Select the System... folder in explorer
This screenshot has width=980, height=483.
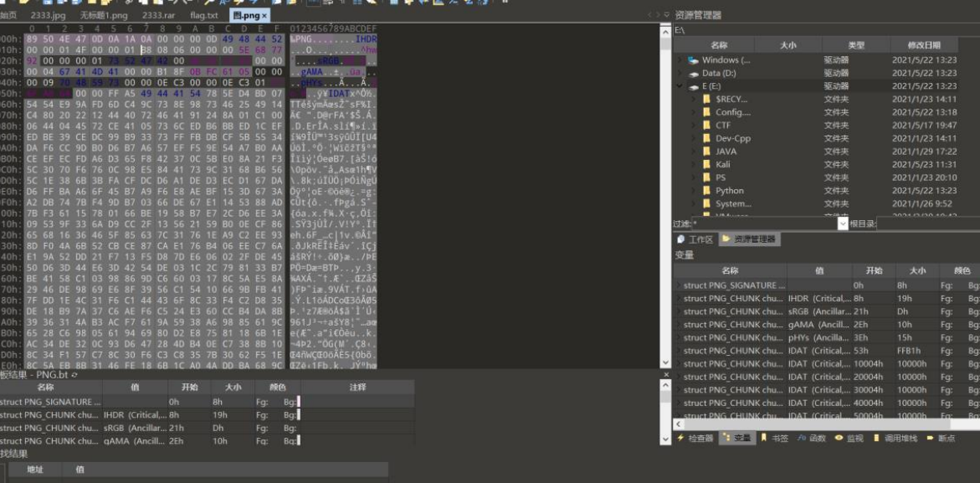click(733, 203)
